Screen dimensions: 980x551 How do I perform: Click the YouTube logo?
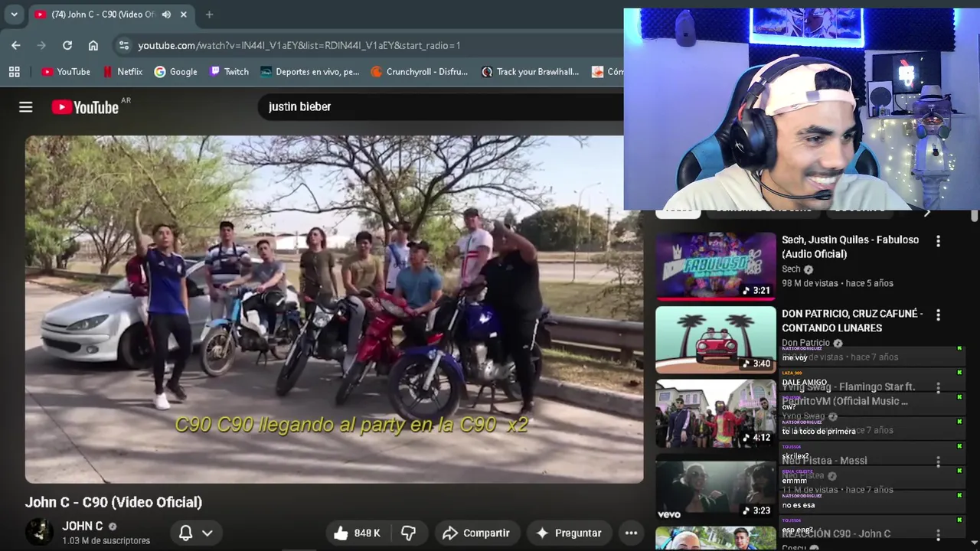pyautogui.click(x=85, y=107)
